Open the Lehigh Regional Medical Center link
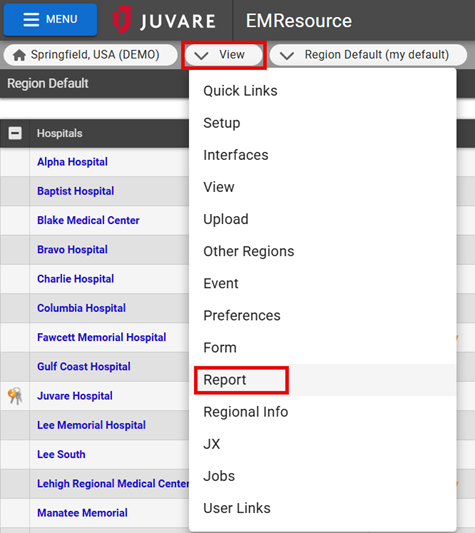Viewport: 475px width, 533px height. click(x=113, y=483)
